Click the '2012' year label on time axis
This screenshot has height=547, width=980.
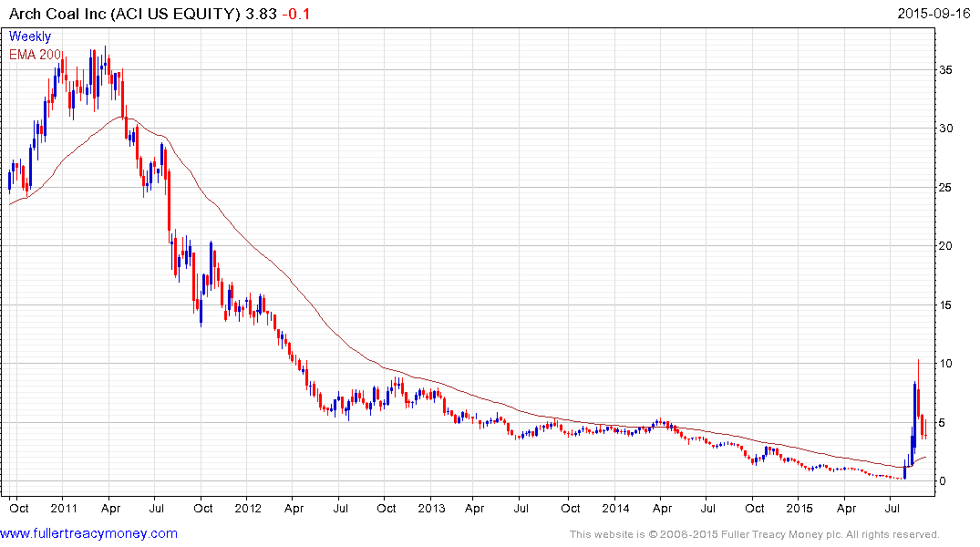click(x=247, y=508)
